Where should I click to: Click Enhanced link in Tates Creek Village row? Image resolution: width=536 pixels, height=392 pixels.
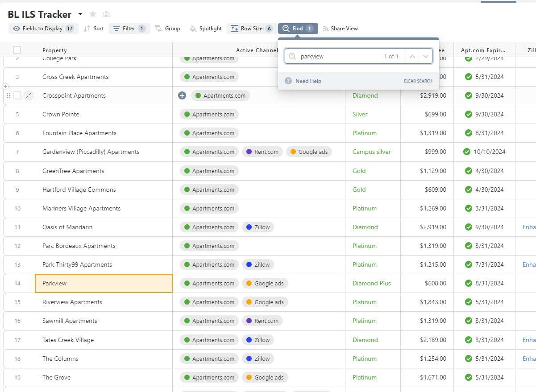pyautogui.click(x=529, y=340)
